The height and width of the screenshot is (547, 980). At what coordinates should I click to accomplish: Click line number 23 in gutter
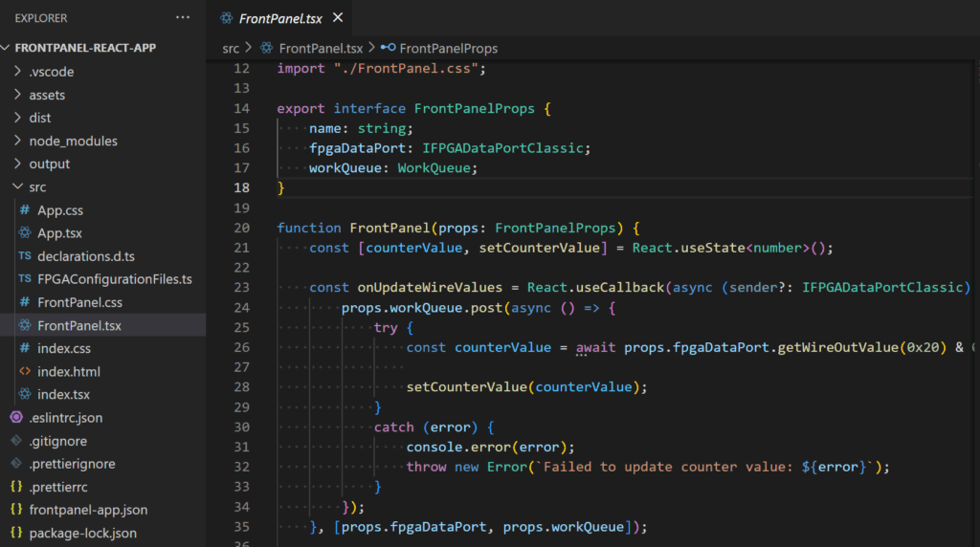tap(241, 287)
